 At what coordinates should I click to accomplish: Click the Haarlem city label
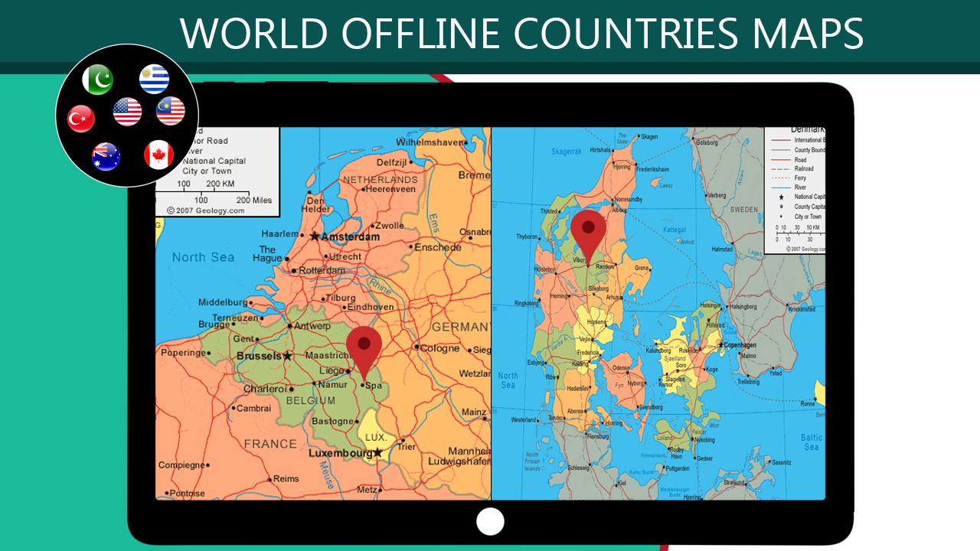(x=279, y=233)
